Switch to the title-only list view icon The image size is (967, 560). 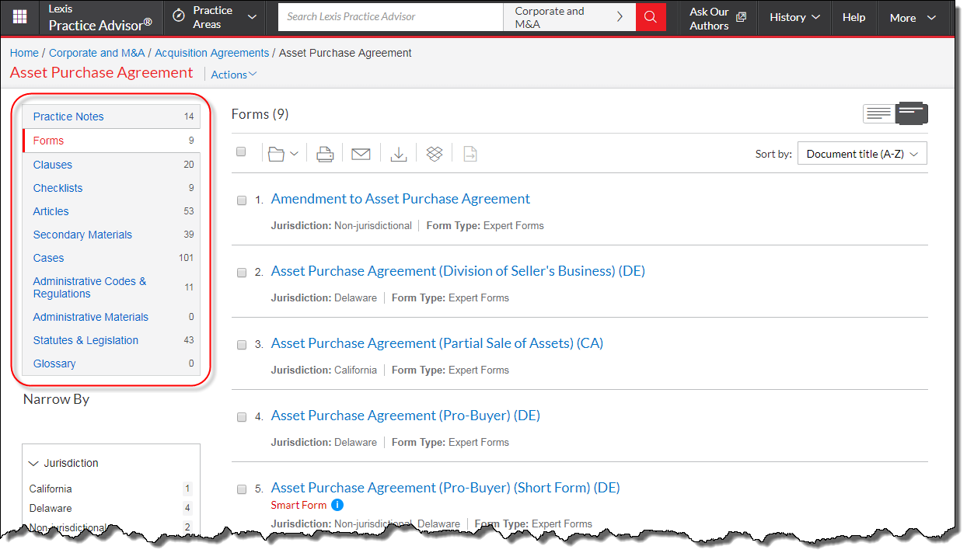click(x=879, y=114)
